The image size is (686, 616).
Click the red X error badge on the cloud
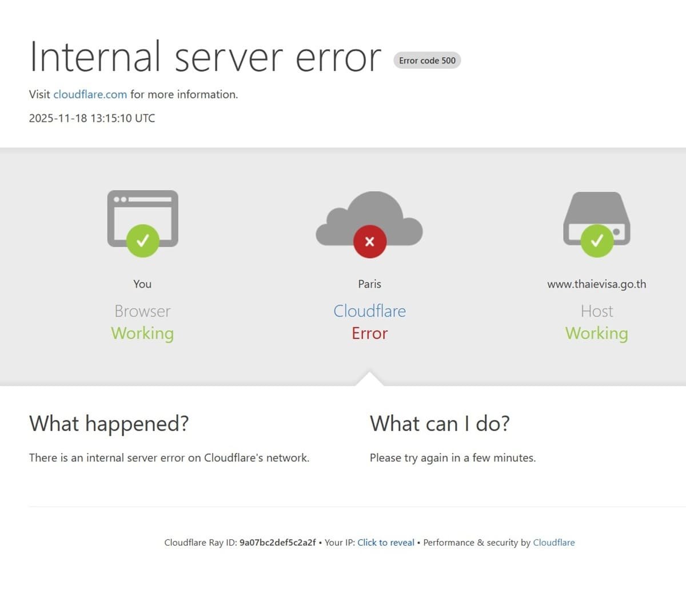tap(369, 241)
